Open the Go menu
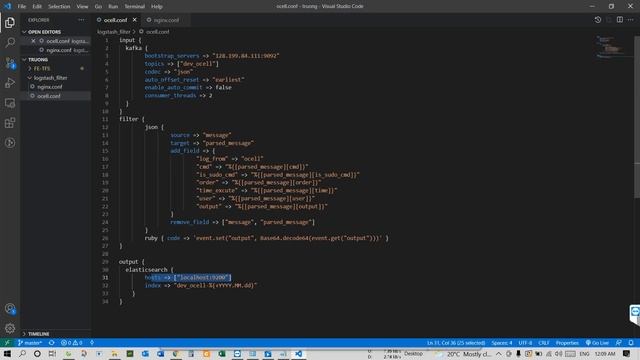Viewport: 640px width, 360px height. pos(98,7)
